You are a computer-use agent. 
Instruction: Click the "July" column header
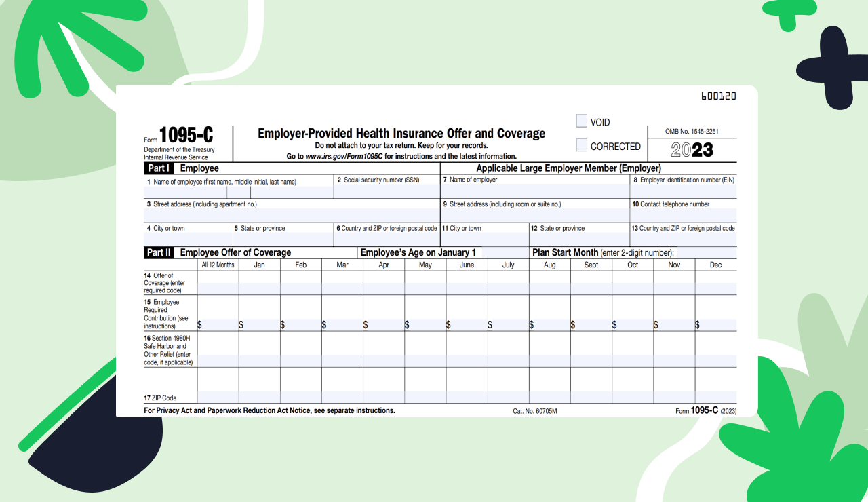[x=508, y=265]
